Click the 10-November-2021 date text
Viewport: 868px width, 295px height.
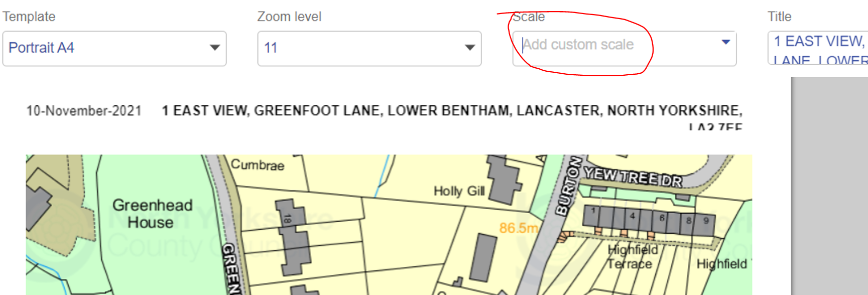coord(84,111)
